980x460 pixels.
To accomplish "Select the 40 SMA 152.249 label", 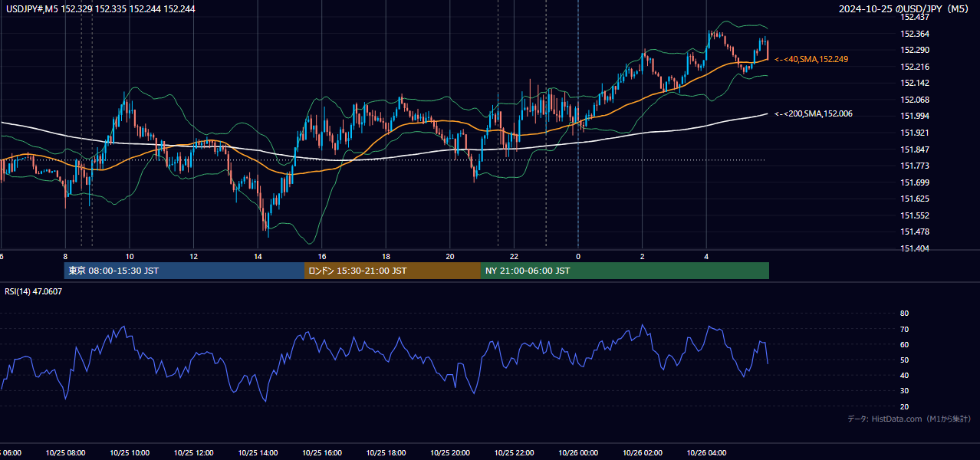I will coord(811,59).
